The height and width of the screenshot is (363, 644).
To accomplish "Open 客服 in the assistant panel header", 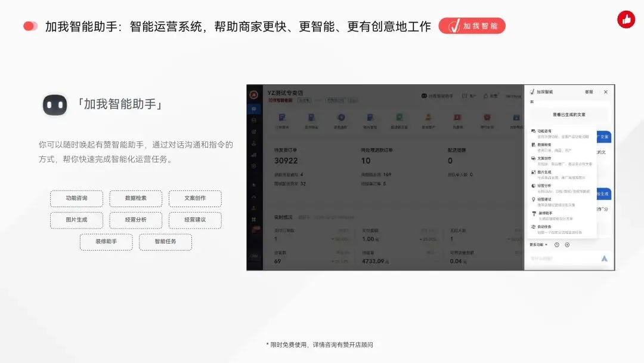I will [x=589, y=92].
